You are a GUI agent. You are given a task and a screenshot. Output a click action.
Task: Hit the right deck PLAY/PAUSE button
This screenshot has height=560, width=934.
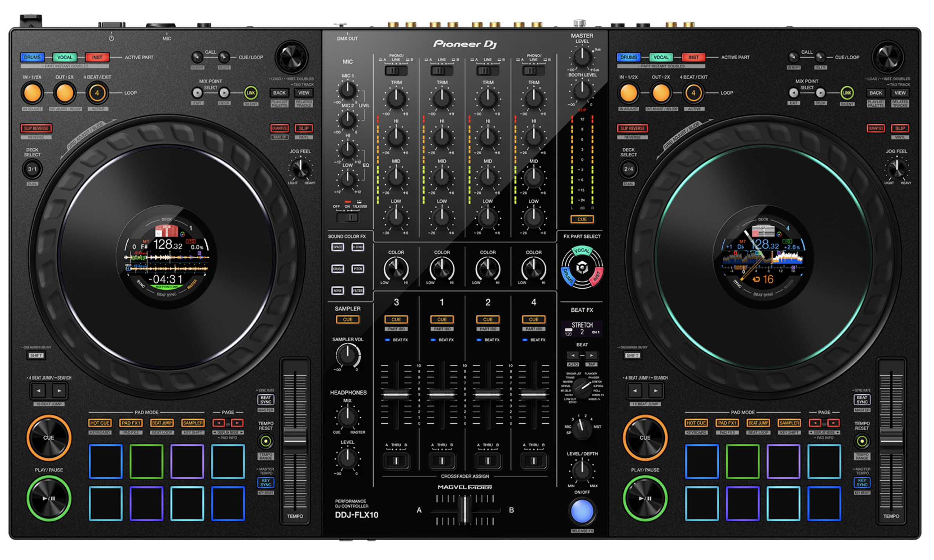pos(645,498)
